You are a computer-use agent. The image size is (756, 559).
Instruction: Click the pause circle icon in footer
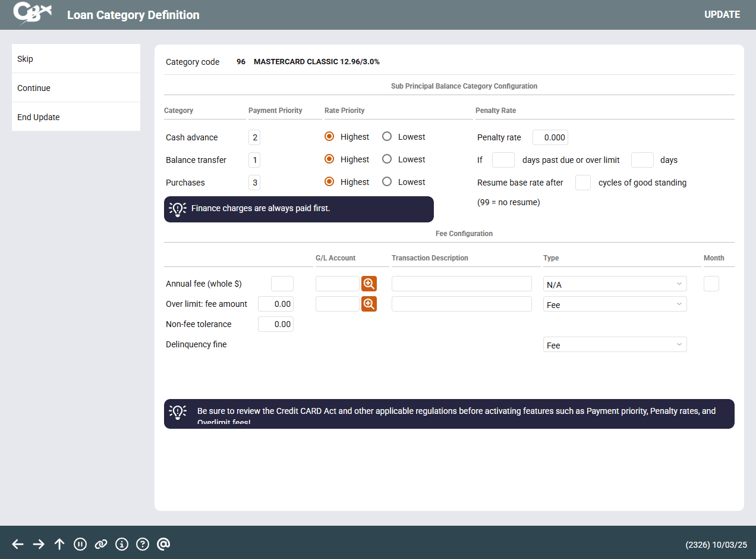coord(80,544)
